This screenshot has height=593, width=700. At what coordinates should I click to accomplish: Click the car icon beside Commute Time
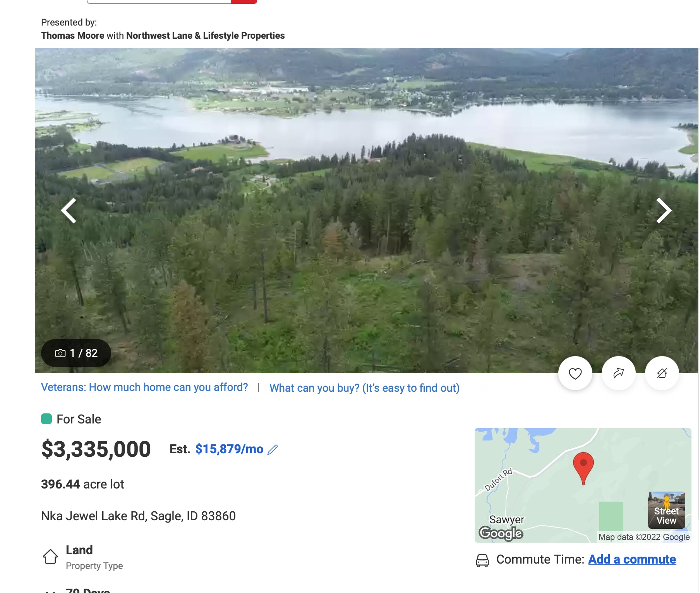(482, 560)
